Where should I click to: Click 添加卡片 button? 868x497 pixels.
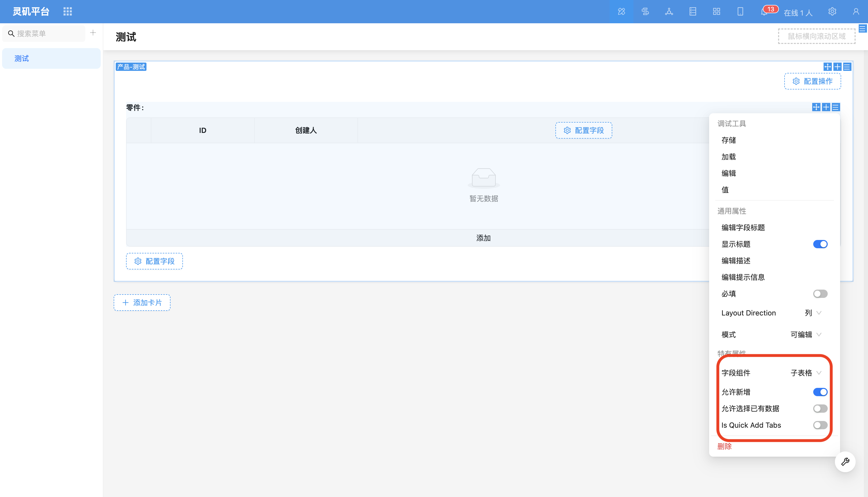142,303
